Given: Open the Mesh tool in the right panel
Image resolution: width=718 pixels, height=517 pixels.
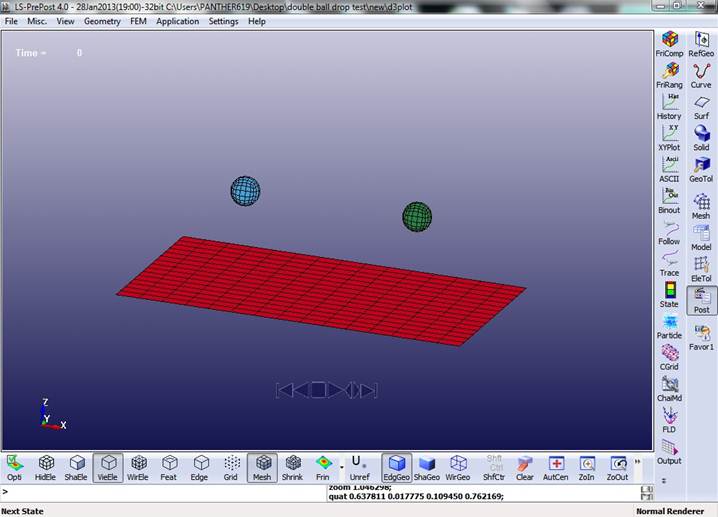Looking at the screenshot, I should [701, 206].
